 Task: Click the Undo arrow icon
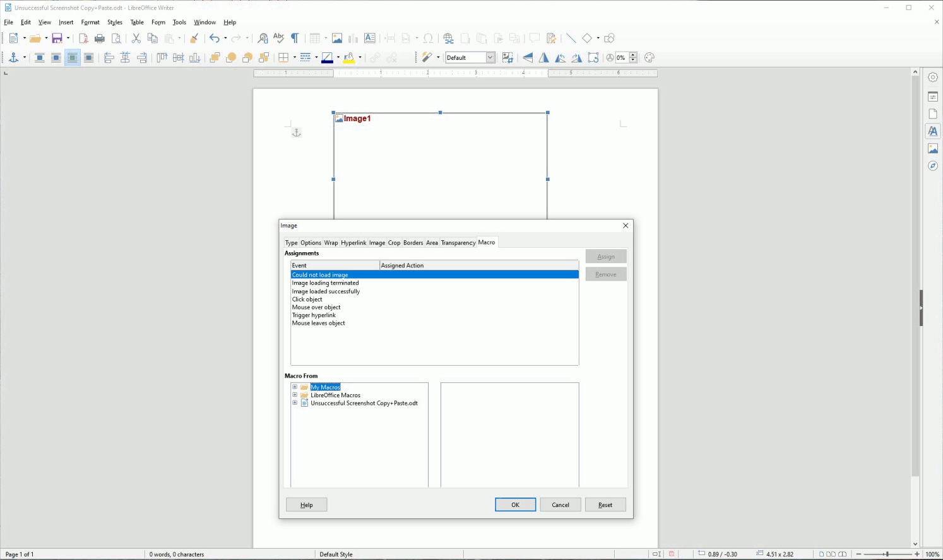[214, 38]
